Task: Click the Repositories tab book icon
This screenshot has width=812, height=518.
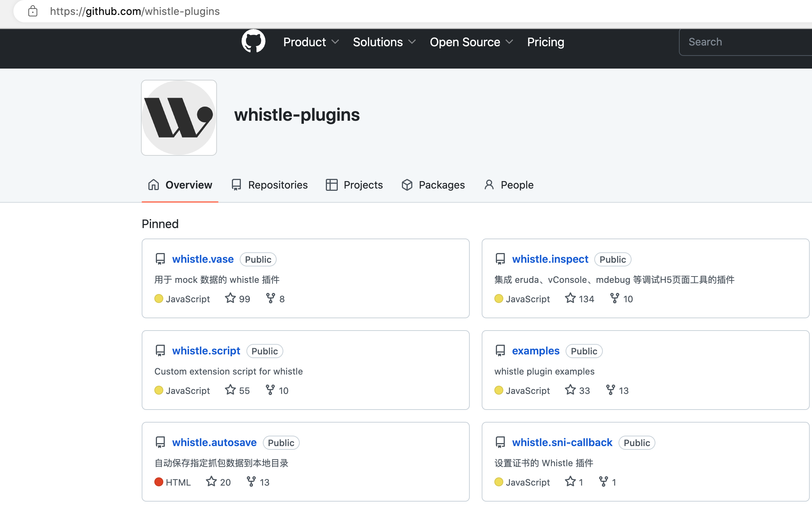Action: (236, 185)
